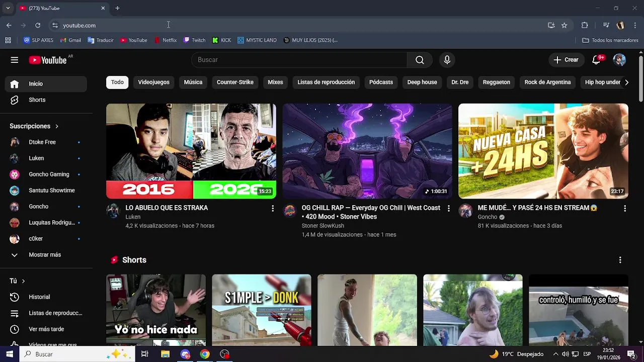Open options for LO ABUELO QUE ES STRAKA
Image resolution: width=644 pixels, height=362 pixels.
[273, 208]
